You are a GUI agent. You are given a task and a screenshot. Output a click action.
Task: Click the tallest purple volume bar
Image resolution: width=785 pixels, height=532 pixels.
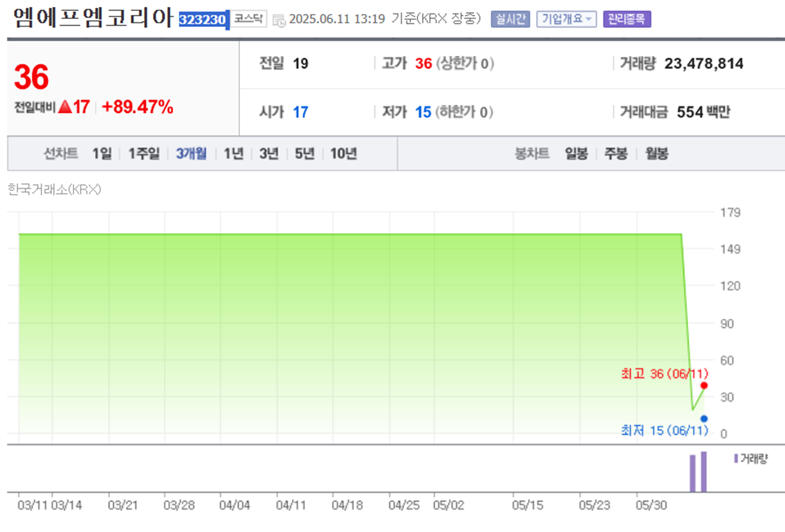click(x=704, y=472)
